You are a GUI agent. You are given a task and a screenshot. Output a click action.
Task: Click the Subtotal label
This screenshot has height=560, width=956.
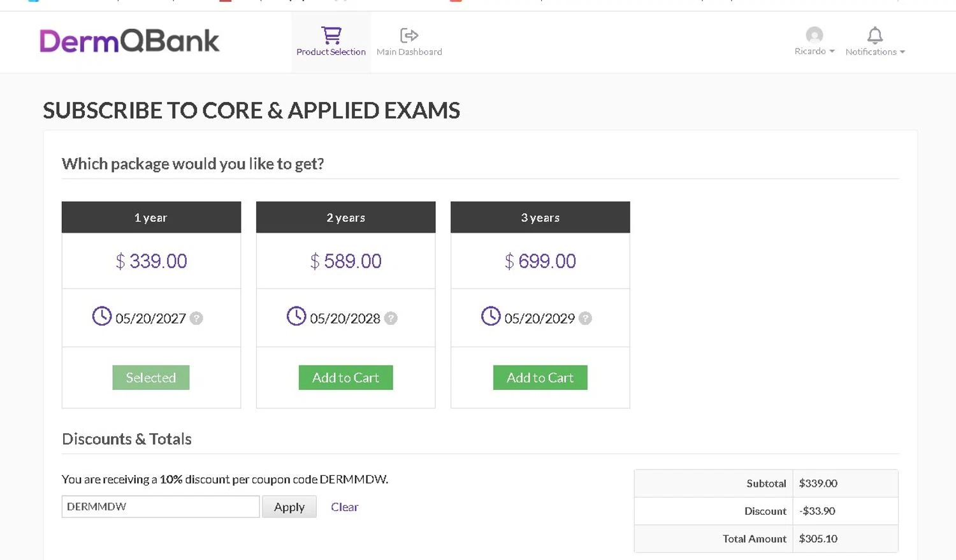pyautogui.click(x=766, y=484)
